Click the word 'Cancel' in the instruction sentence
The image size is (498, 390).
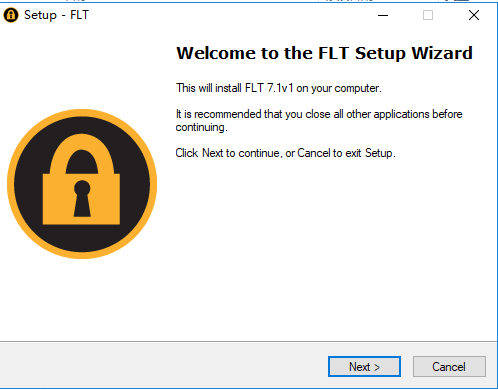[x=314, y=153]
